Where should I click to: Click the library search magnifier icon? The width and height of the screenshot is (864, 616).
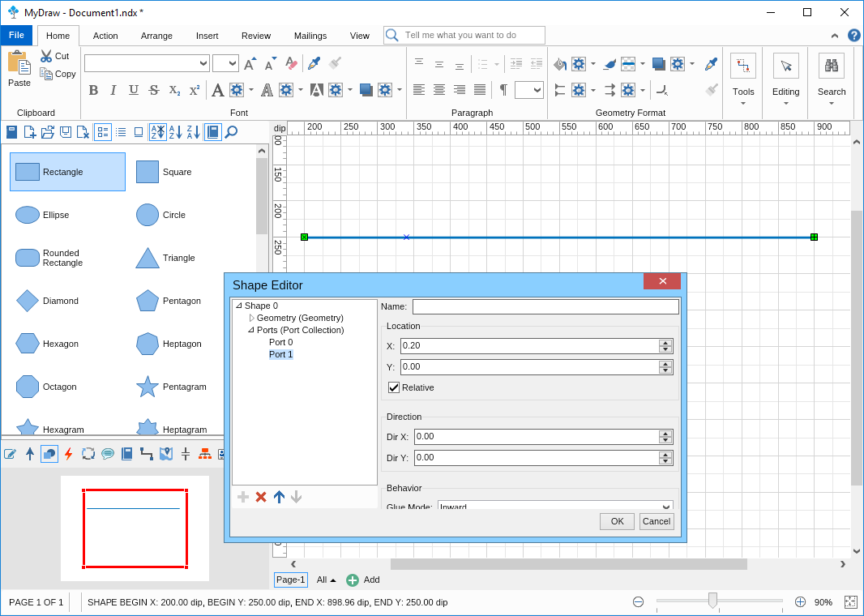232,132
